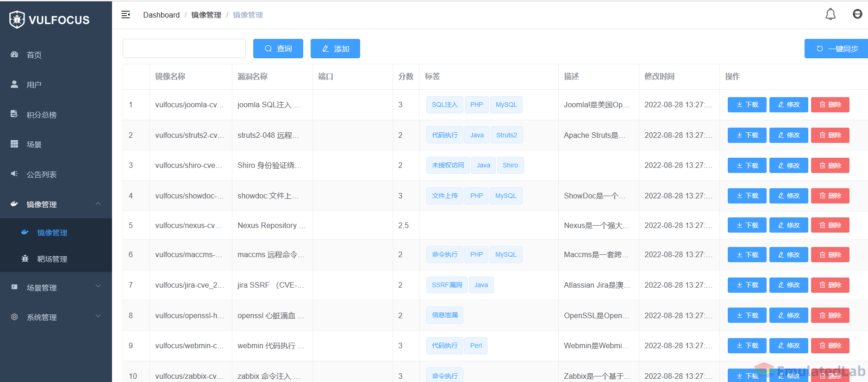The height and width of the screenshot is (382, 868).
Task: Click the 查询 search button
Action: [278, 49]
